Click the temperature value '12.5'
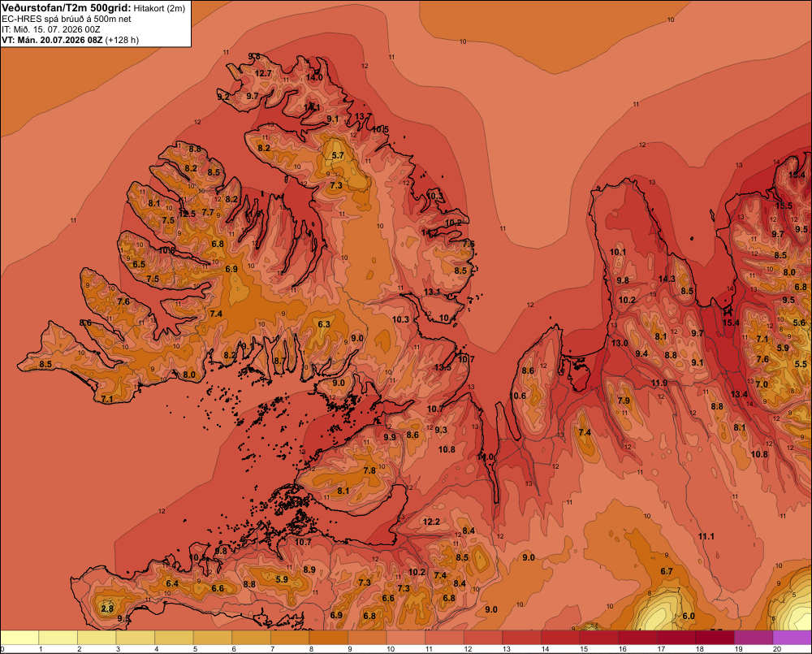812x654 pixels. click(x=188, y=214)
